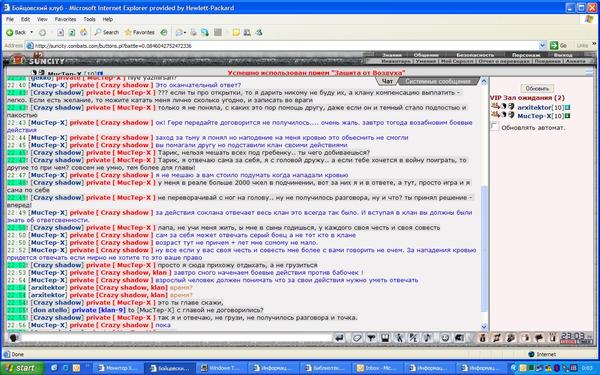Screen dimensions: 600x375
Task: Click the money bag icon in bottom bar
Action: [483, 338]
